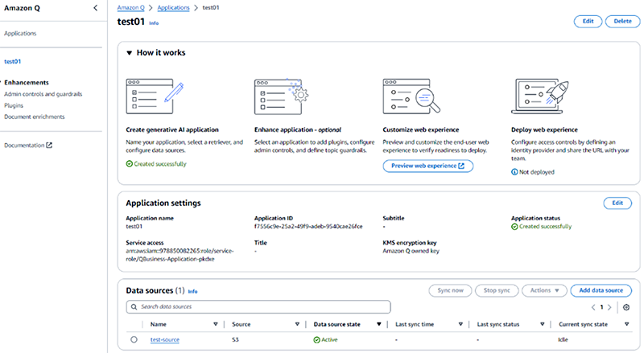Click the Customize web experience magnifier illustration
Image resolution: width=644 pixels, height=353 pixels.
(x=411, y=96)
